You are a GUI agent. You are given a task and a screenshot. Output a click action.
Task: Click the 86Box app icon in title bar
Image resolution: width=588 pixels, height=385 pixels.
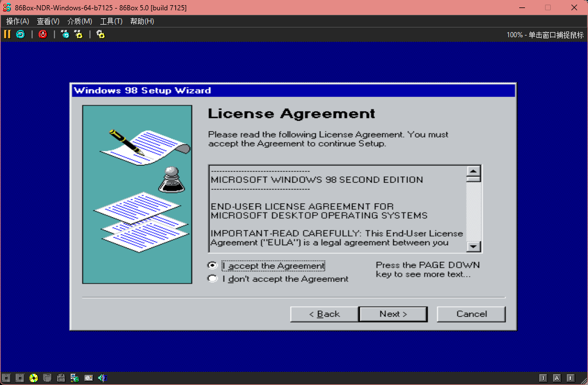pyautogui.click(x=7, y=7)
